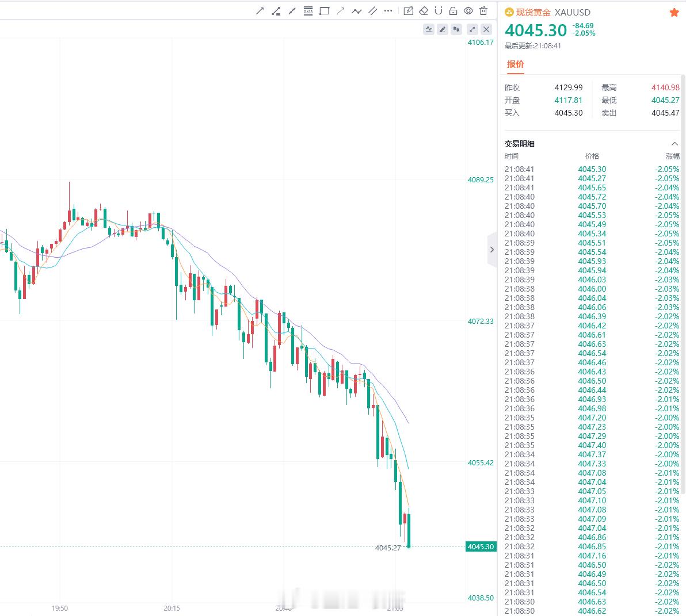Select the eraser tool
The image size is (686, 616).
pos(424,11)
